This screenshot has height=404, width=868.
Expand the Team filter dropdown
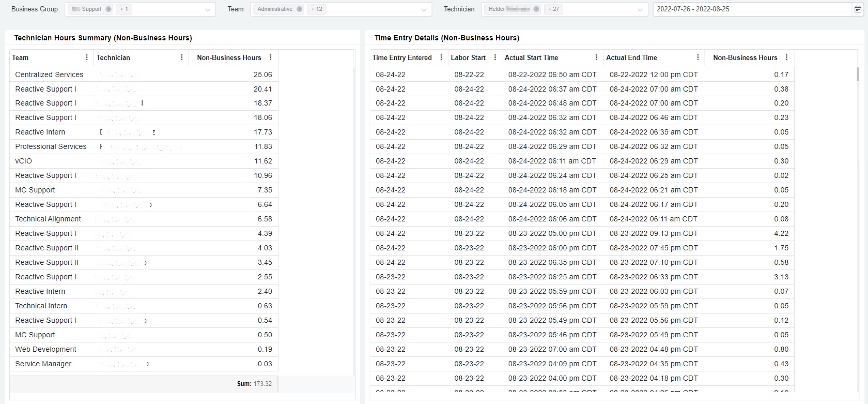click(x=424, y=9)
